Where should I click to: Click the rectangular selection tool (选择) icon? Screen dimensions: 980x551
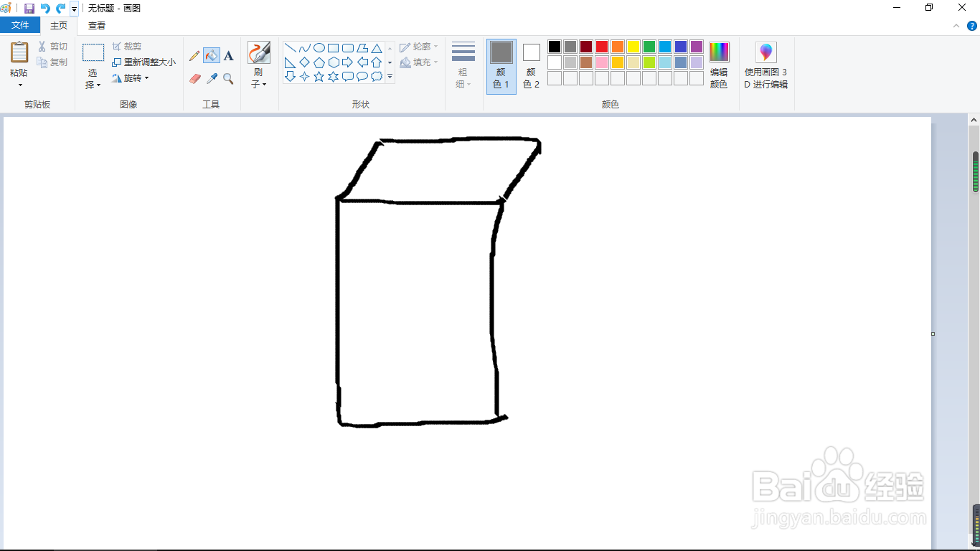(93, 52)
